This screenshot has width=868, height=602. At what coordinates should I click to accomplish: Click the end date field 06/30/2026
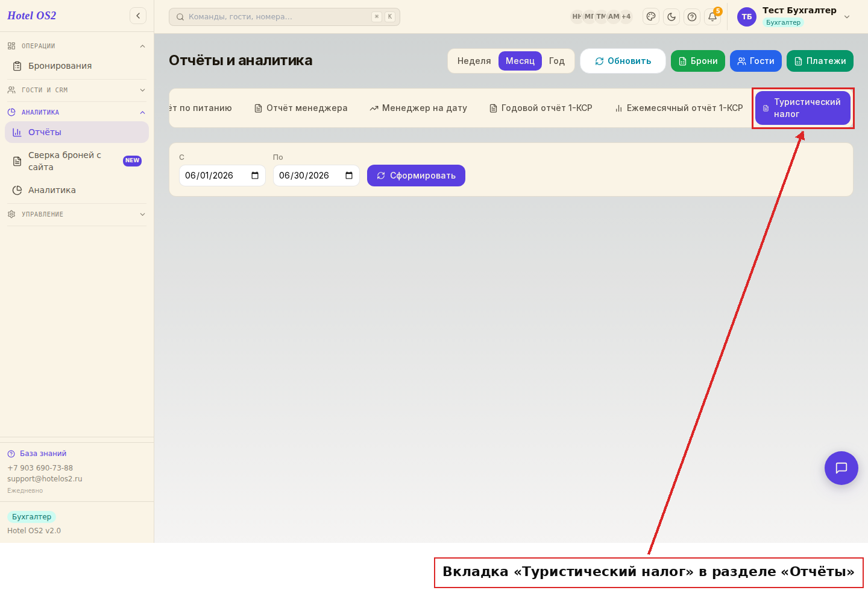click(316, 176)
